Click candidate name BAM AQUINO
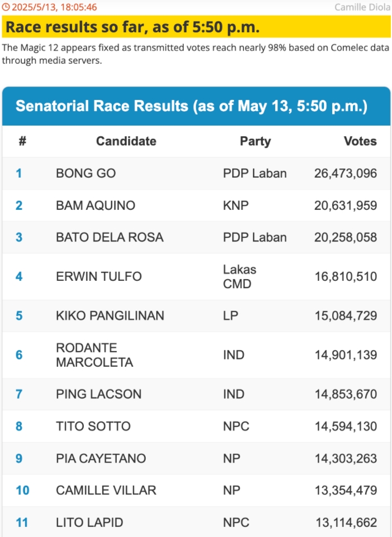Screen dimensions: 392x537 [95, 205]
